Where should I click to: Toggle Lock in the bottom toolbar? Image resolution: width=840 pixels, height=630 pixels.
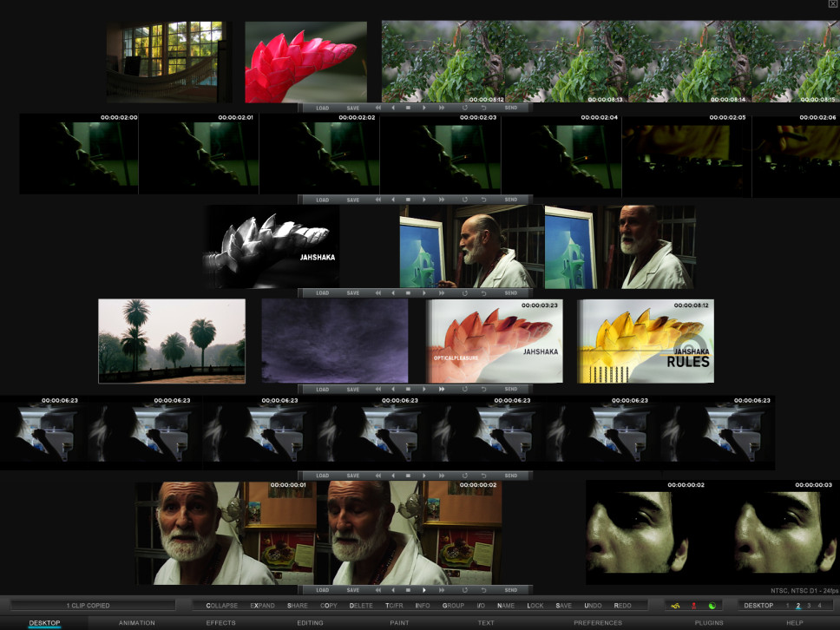[535, 606]
